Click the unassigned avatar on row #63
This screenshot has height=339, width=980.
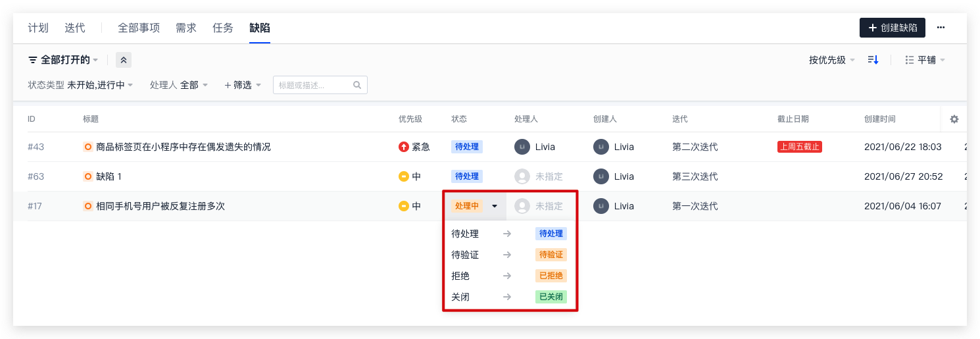pyautogui.click(x=522, y=176)
